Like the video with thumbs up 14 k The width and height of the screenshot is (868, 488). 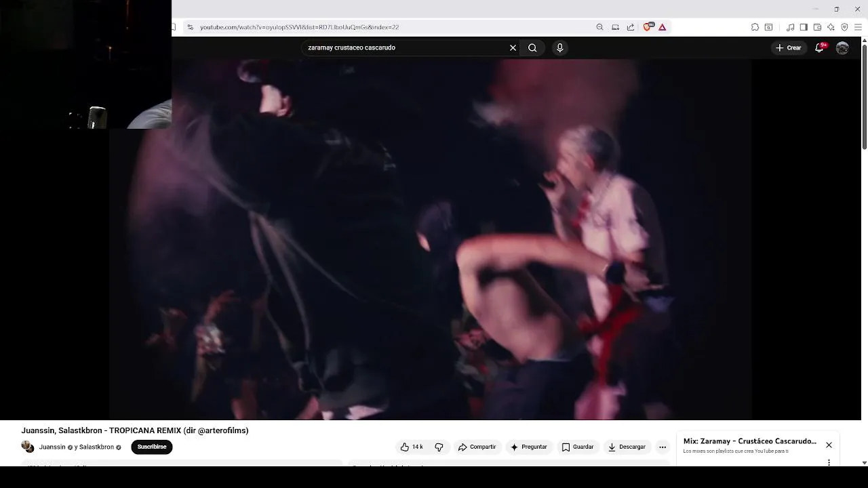point(412,447)
